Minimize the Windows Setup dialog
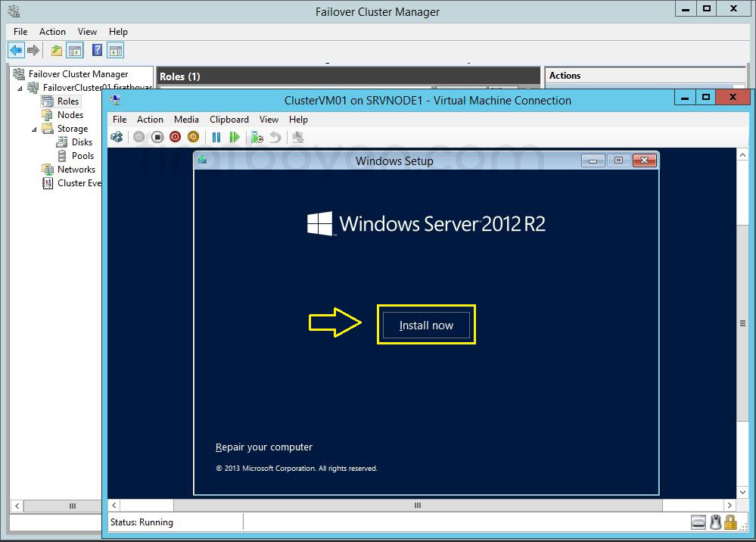756x542 pixels. click(593, 160)
